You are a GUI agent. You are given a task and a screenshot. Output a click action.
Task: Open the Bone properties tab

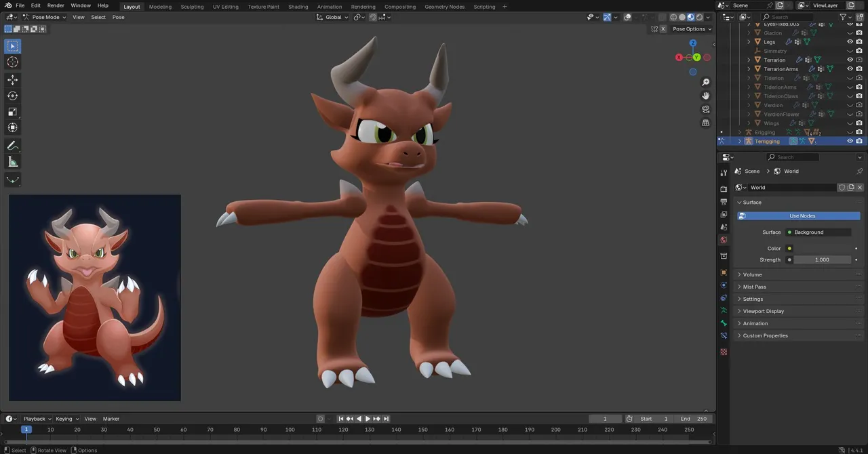point(724,323)
